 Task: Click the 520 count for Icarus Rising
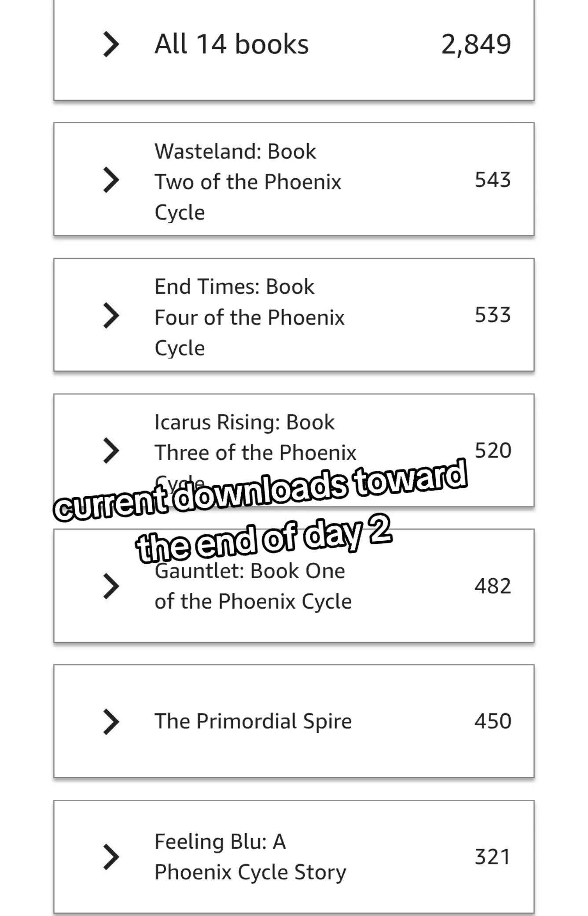point(492,451)
